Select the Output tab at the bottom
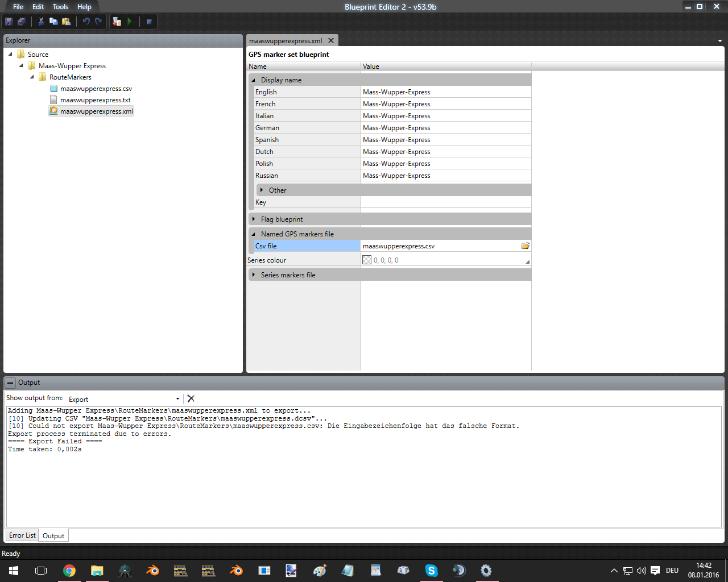This screenshot has height=582, width=728. pyautogui.click(x=53, y=535)
